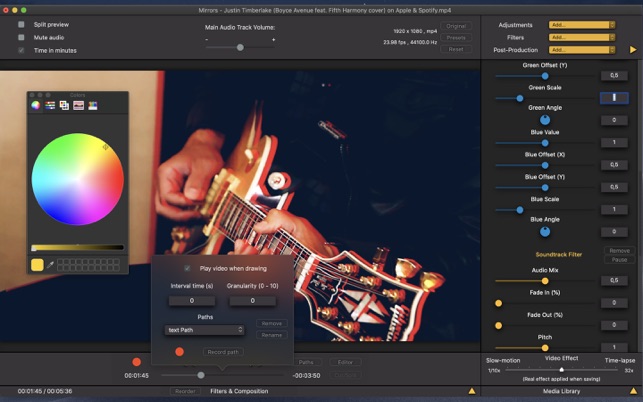
Task: Click the Blue Value number field
Action: [x=614, y=142]
